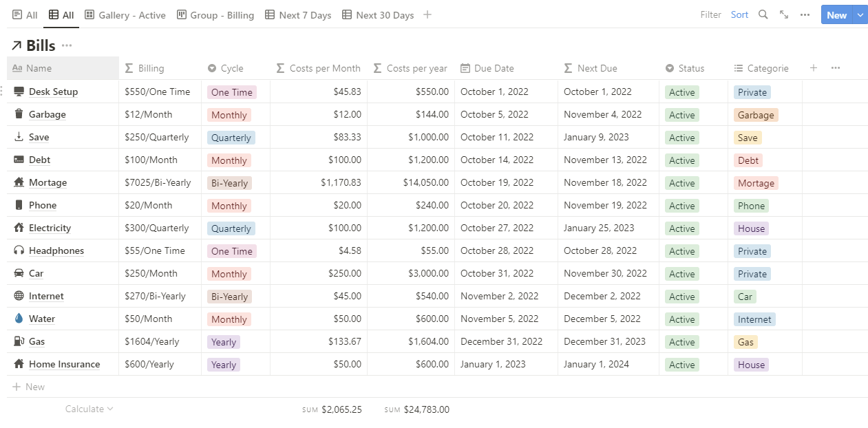Open full page expand arrows icon

784,14
